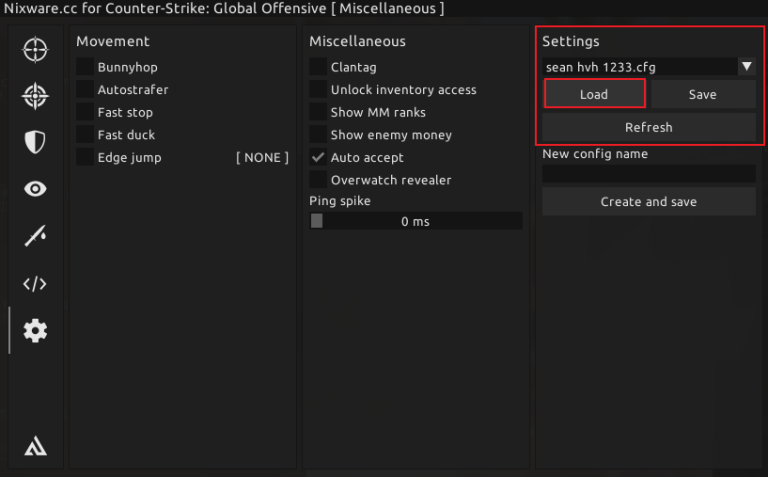Expand the config file dropdown arrow
The image size is (768, 477).
(746, 67)
